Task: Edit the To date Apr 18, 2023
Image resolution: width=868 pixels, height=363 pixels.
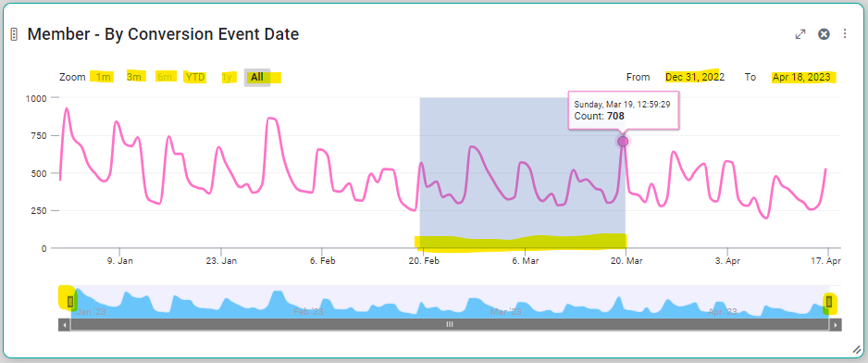Action: tap(801, 77)
